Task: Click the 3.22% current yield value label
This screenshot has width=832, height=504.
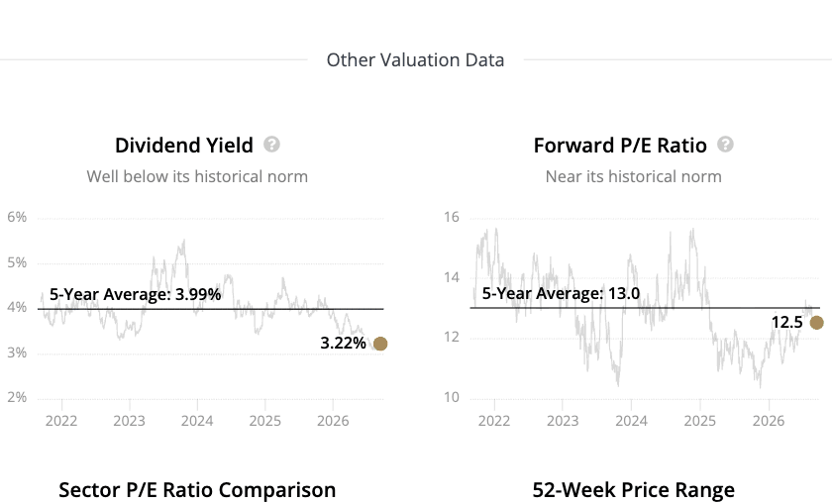Action: click(x=344, y=344)
